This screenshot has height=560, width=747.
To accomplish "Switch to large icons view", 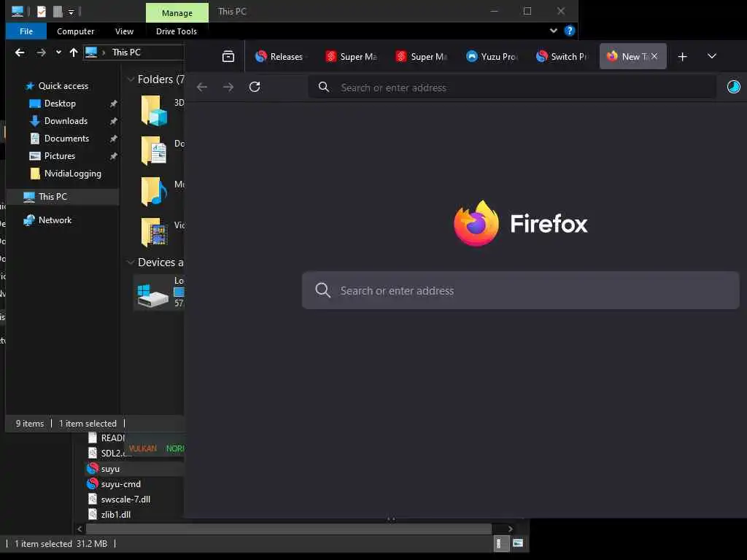I will [x=518, y=543].
